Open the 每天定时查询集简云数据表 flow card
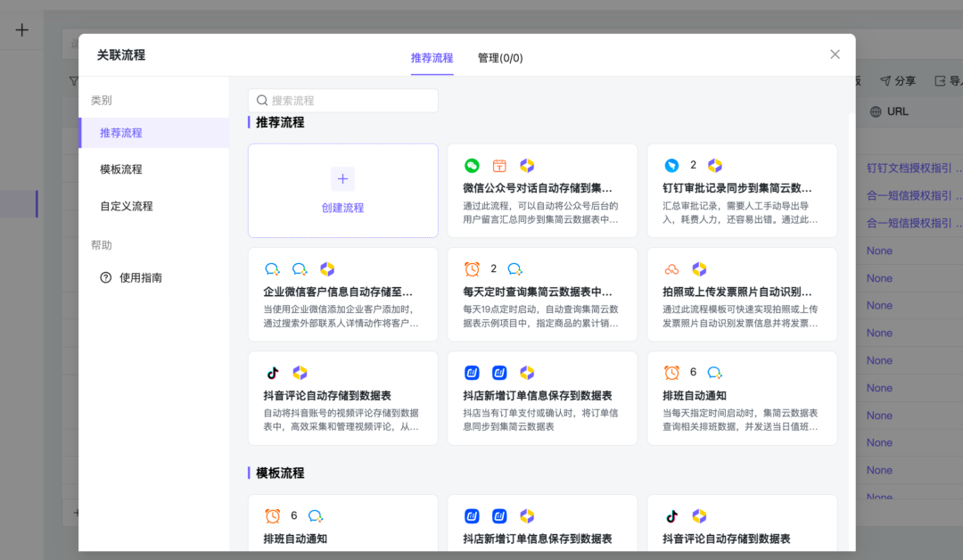Viewport: 963px width, 560px height. [542, 295]
